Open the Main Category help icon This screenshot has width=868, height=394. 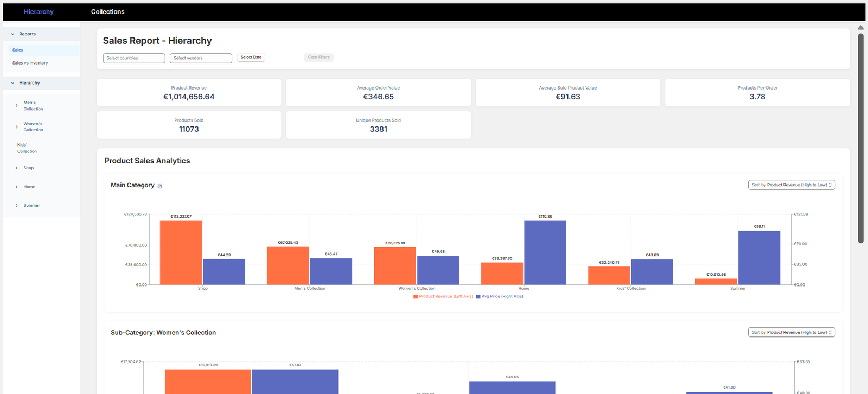pos(159,186)
